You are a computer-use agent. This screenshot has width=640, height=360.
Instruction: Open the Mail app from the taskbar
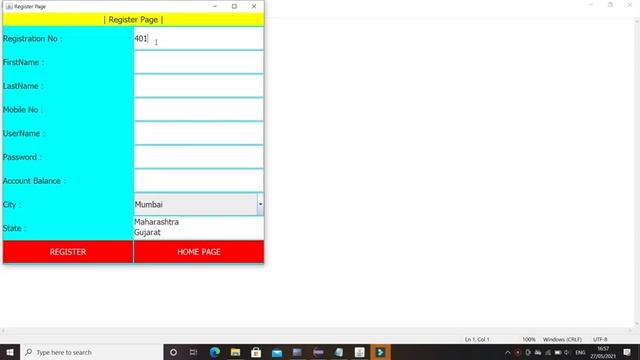(x=277, y=352)
